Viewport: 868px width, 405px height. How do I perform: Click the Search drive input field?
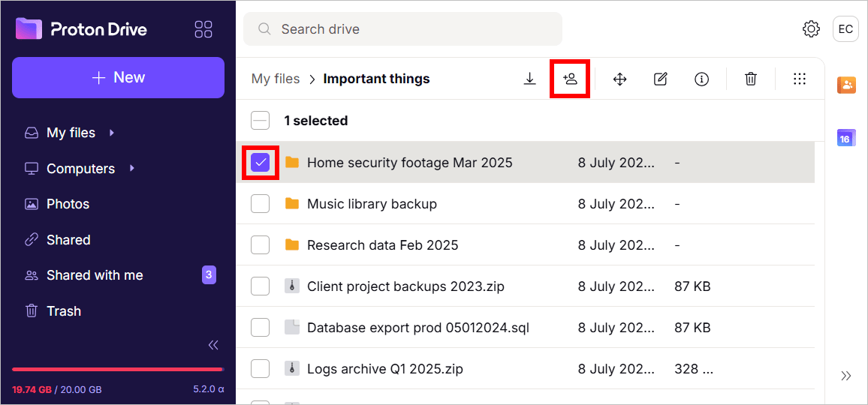403,28
